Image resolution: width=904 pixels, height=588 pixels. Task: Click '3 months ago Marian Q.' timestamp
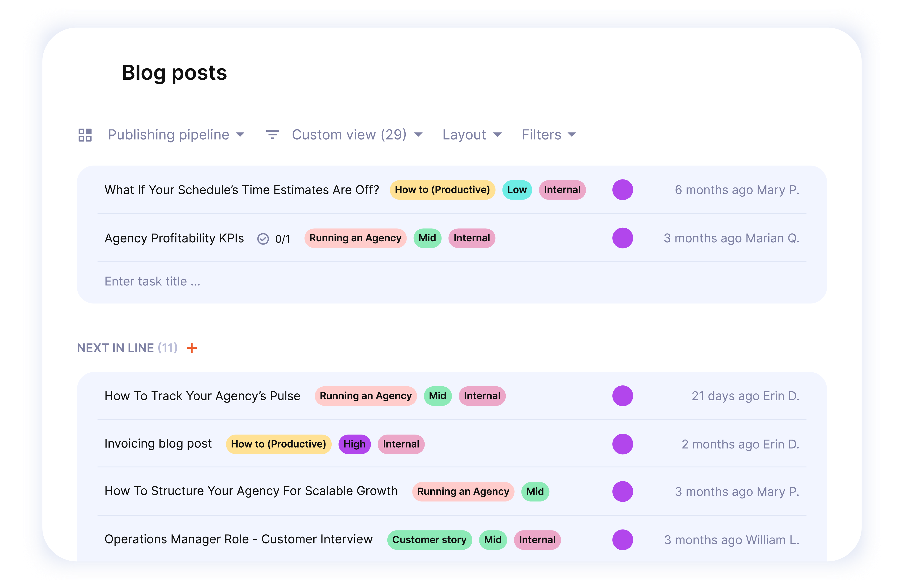(732, 238)
